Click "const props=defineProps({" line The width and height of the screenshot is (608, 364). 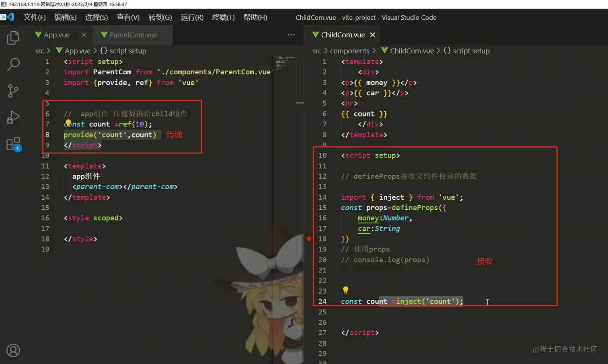click(394, 208)
